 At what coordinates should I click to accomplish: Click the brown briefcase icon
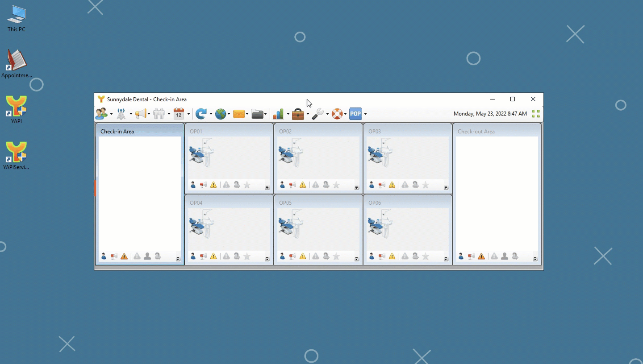click(298, 114)
